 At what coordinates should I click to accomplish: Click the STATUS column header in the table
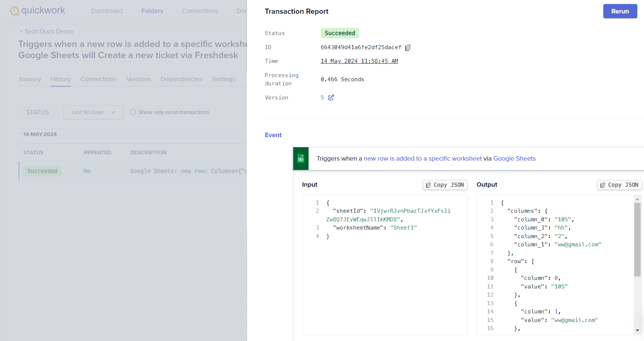click(x=33, y=152)
